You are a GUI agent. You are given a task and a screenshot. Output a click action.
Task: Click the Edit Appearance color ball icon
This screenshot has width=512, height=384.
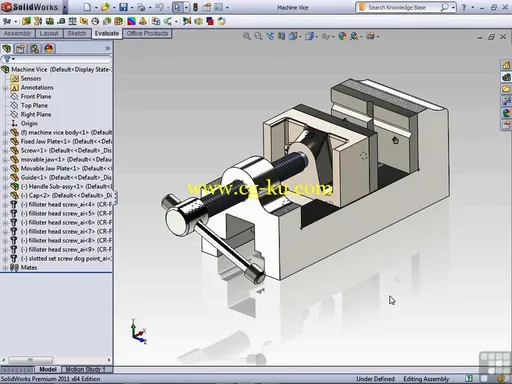pos(342,36)
